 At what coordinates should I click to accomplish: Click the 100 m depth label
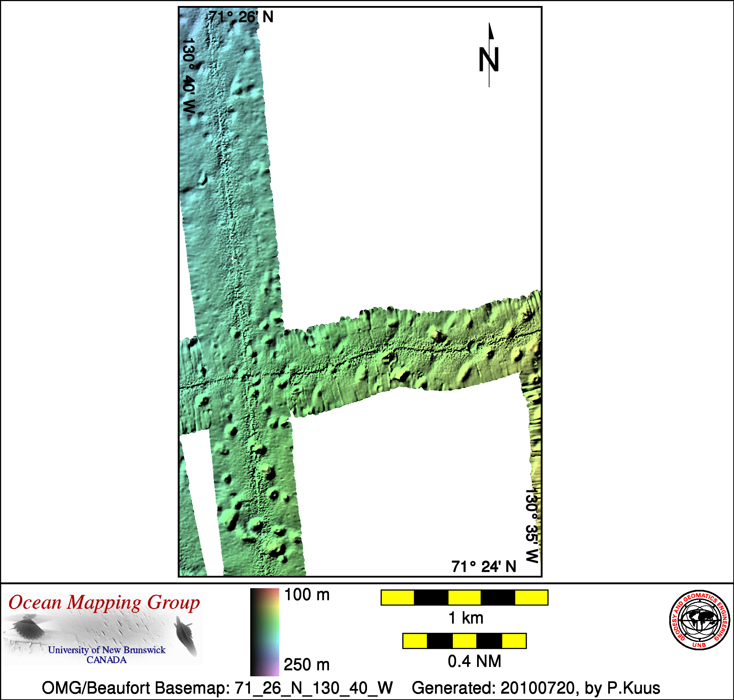click(307, 595)
